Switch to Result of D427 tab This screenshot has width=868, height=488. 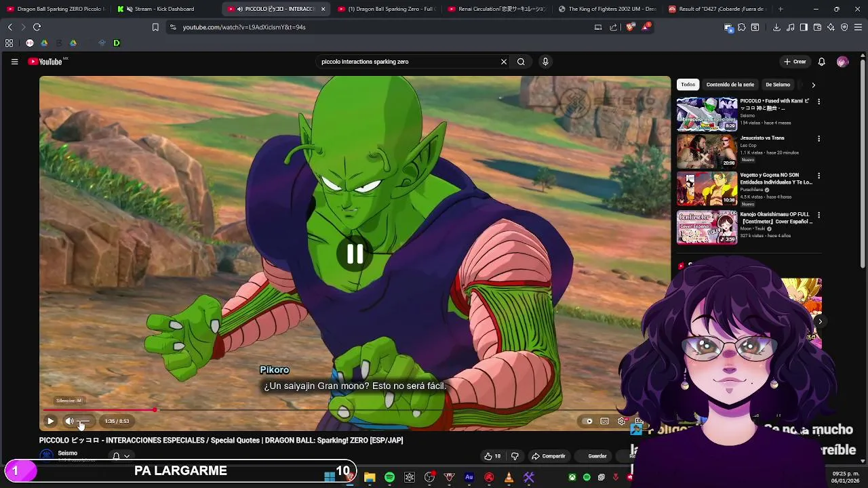click(x=717, y=9)
